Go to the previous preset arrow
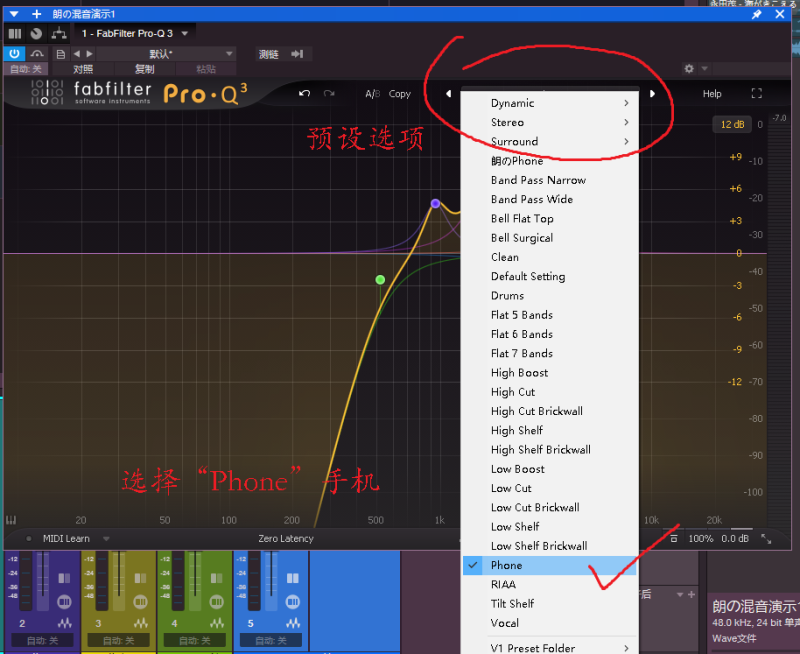Screen dimensions: 800x654 click(x=448, y=94)
